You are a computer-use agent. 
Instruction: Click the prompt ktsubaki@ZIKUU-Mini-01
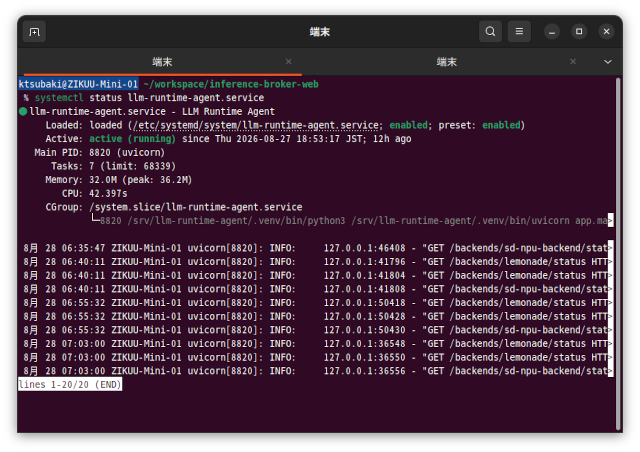(78, 84)
